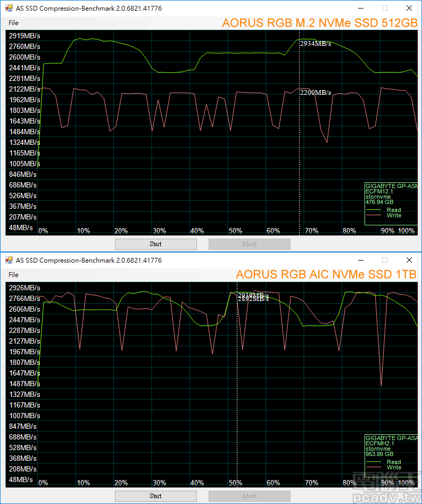This screenshot has height=504, width=422.
Task: Click stornvme driver text in bottom legend
Action: pos(378,449)
